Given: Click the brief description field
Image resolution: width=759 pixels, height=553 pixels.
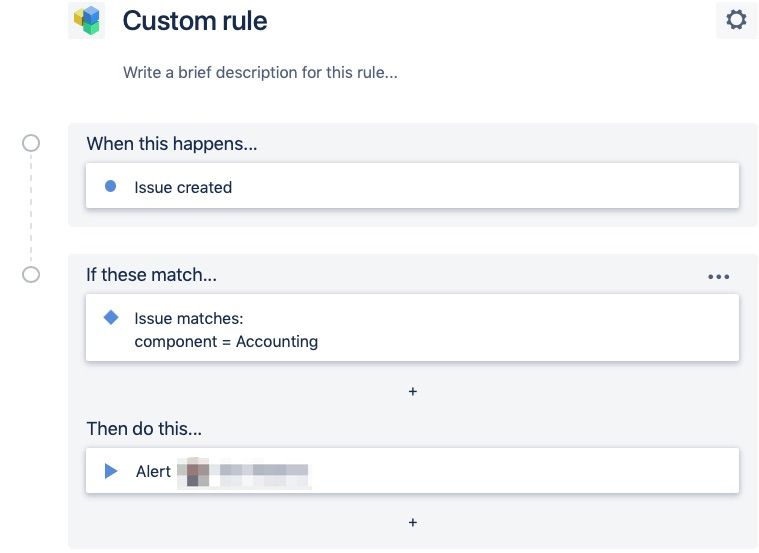Looking at the screenshot, I should point(260,73).
